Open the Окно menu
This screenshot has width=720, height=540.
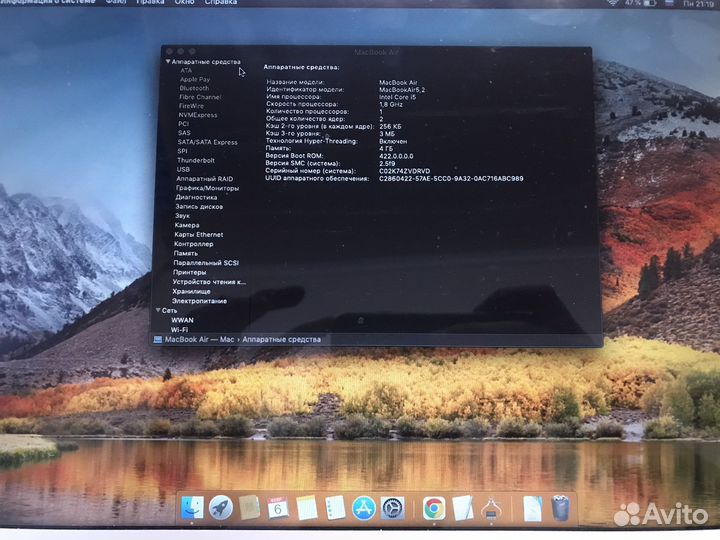click(x=184, y=2)
